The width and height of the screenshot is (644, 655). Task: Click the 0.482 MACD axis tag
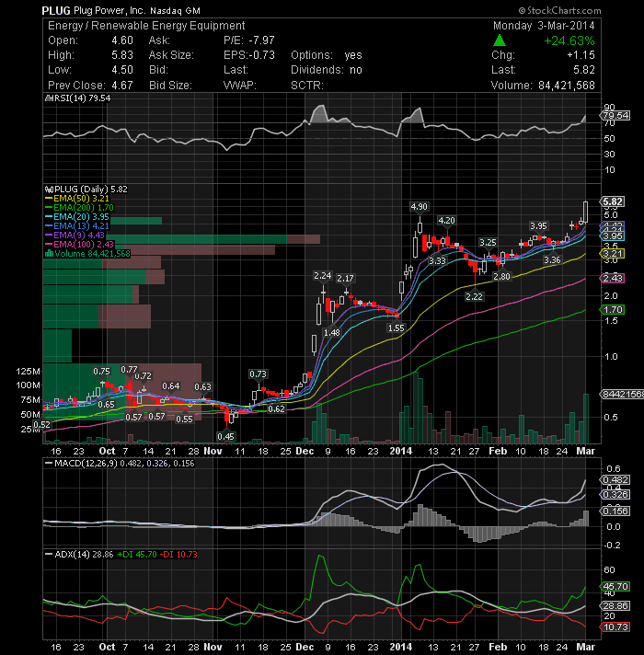615,480
